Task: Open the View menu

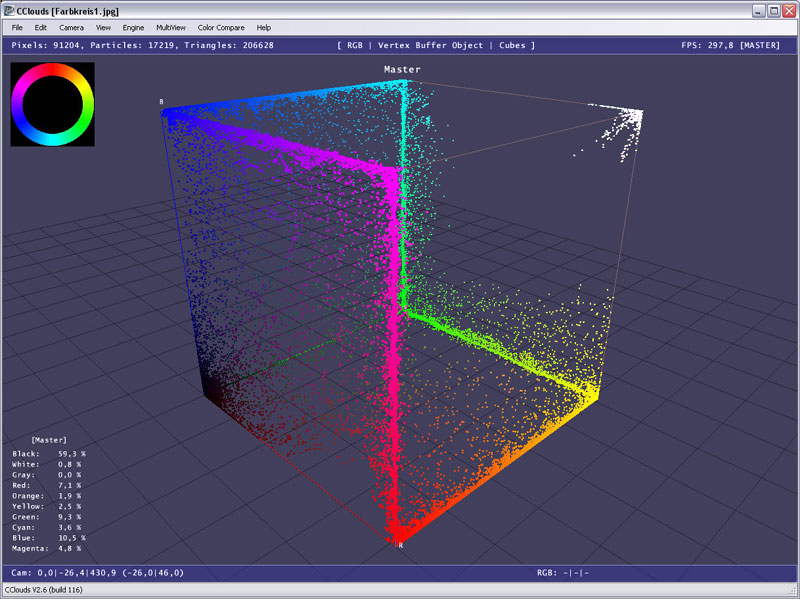Action: pos(103,27)
